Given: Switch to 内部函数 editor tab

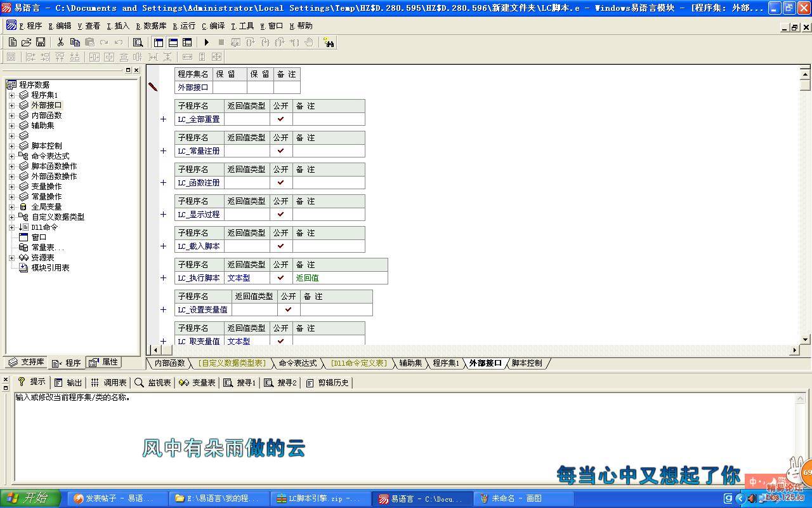Looking at the screenshot, I should pyautogui.click(x=169, y=363).
